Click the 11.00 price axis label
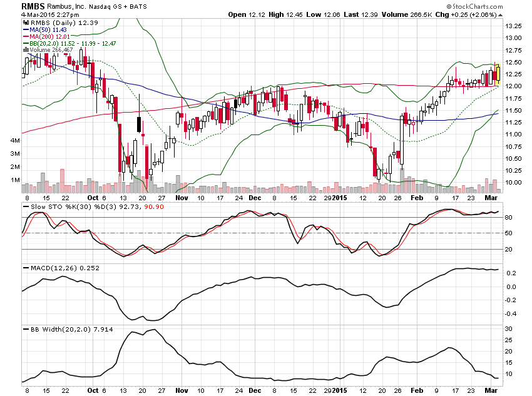Viewport: 532px width, 396px height. click(513, 135)
